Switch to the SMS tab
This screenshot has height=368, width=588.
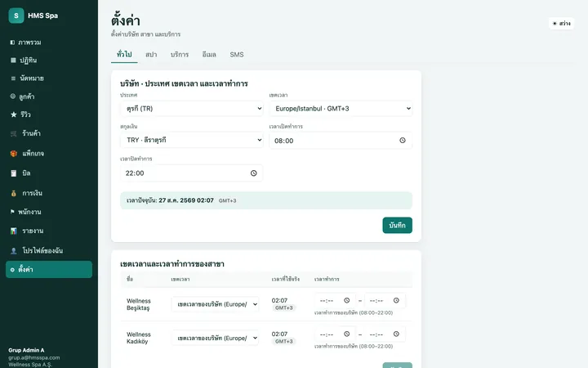pyautogui.click(x=237, y=55)
